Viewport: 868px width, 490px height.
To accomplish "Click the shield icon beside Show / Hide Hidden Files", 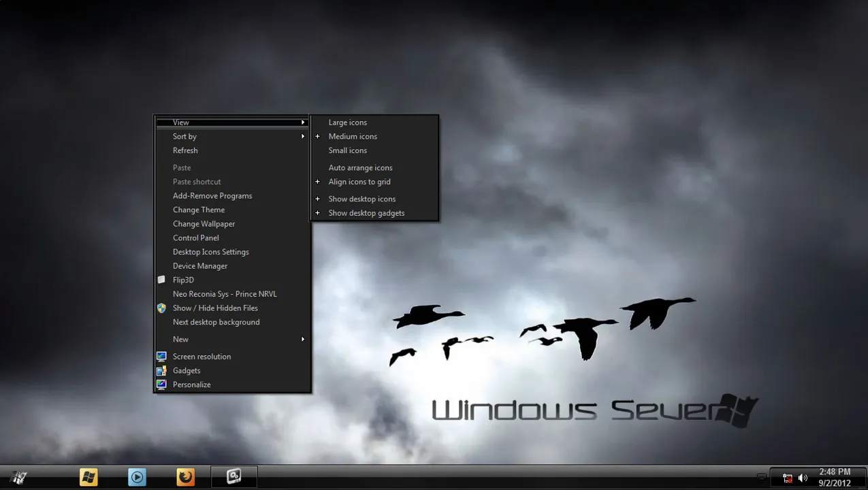I will [x=161, y=308].
